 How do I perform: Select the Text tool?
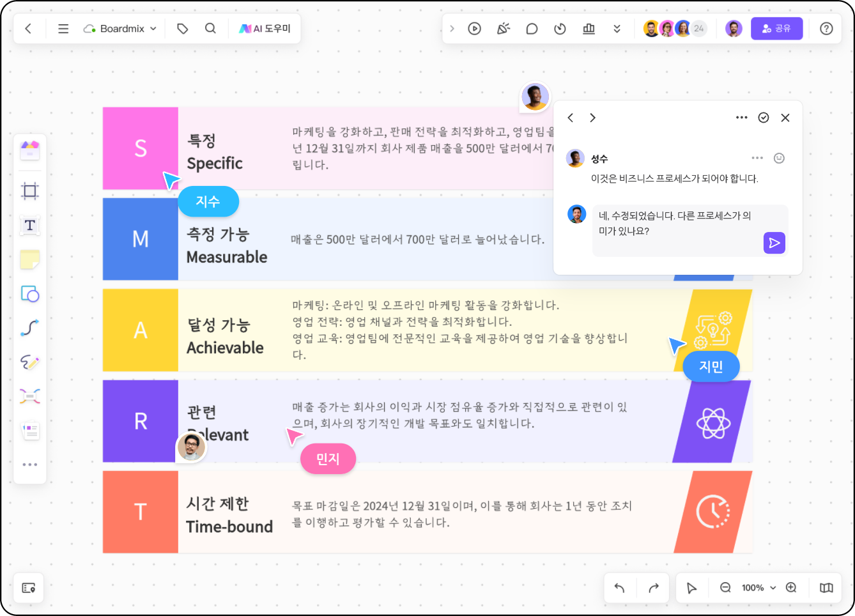pos(30,225)
